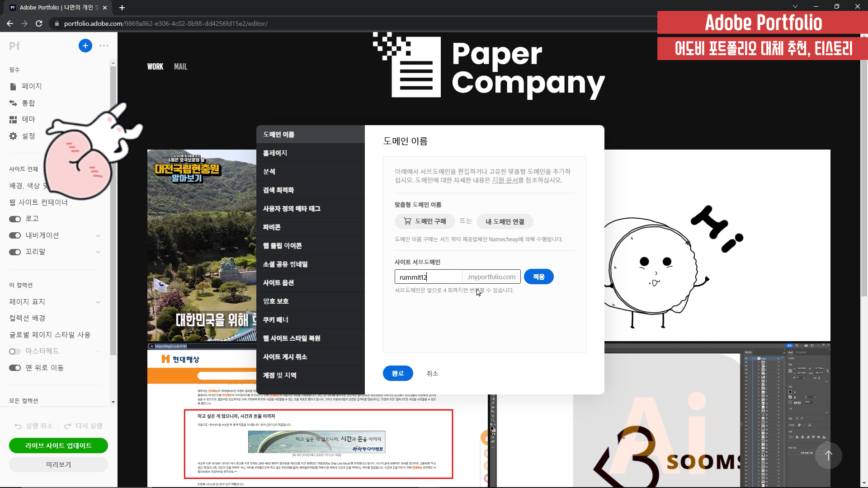Click the Apply (적용) subdomain button
Image resolution: width=868 pixels, height=488 pixels.
(538, 277)
